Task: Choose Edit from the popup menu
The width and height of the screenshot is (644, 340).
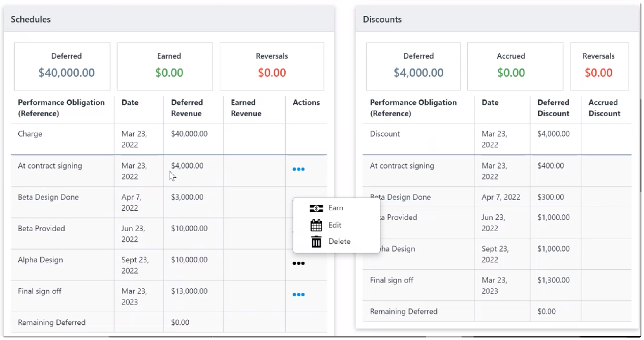Action: click(335, 225)
